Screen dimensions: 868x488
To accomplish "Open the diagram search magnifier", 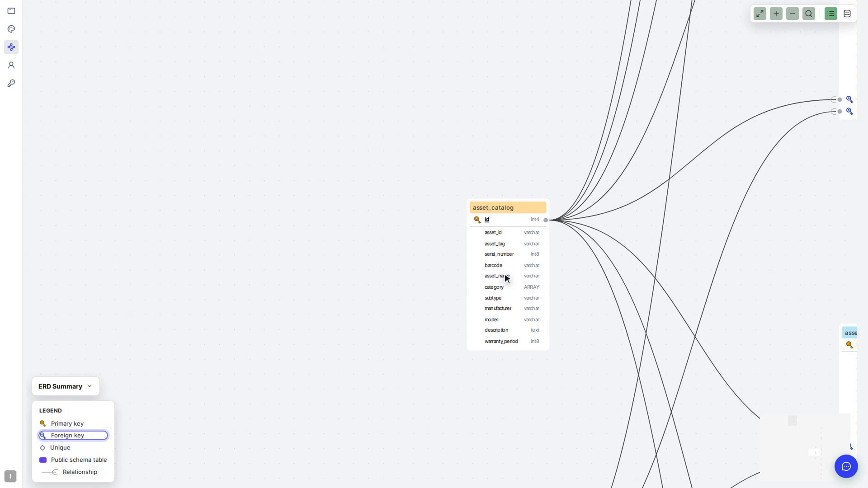I will pyautogui.click(x=809, y=14).
